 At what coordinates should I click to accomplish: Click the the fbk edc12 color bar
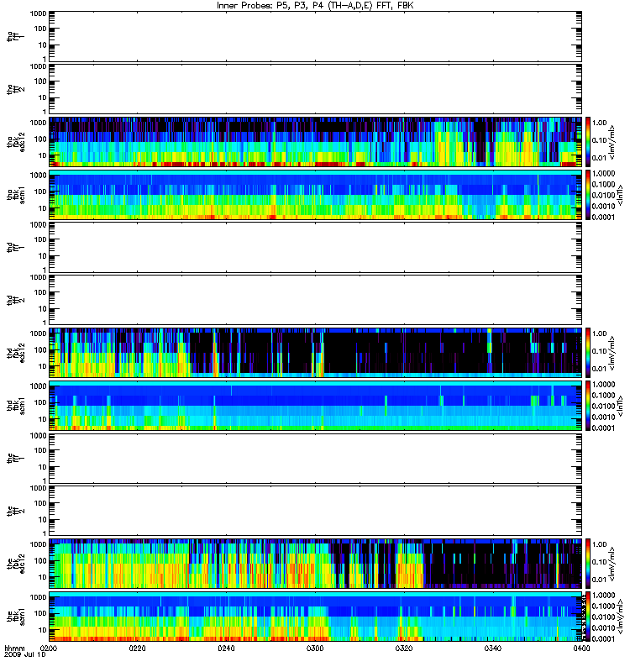click(x=588, y=563)
